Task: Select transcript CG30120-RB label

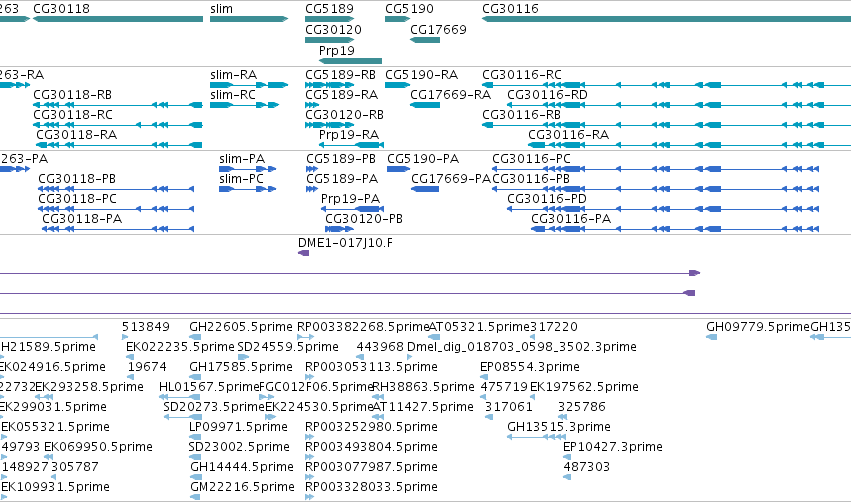Action: pos(344,115)
